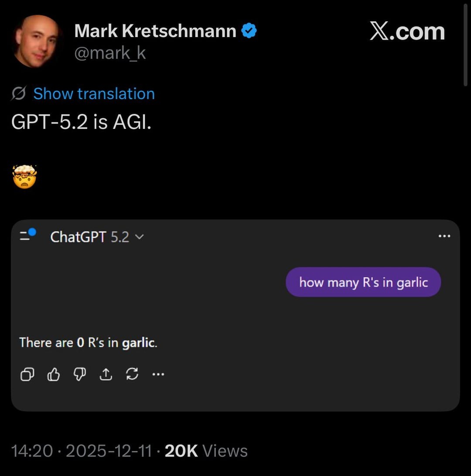Give the response a thumbs-up
This screenshot has height=476, width=471.
[53, 374]
